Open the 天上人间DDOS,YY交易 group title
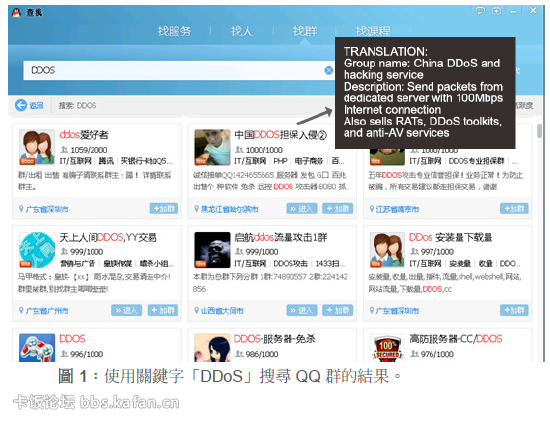 click(108, 237)
